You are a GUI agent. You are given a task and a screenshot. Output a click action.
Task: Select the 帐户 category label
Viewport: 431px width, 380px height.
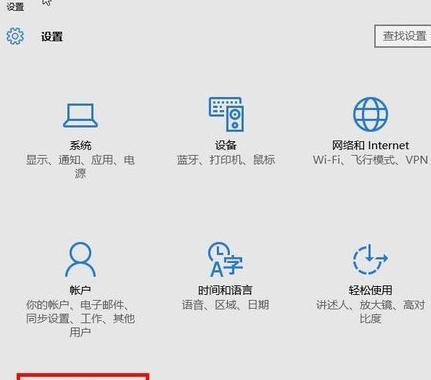(x=80, y=290)
